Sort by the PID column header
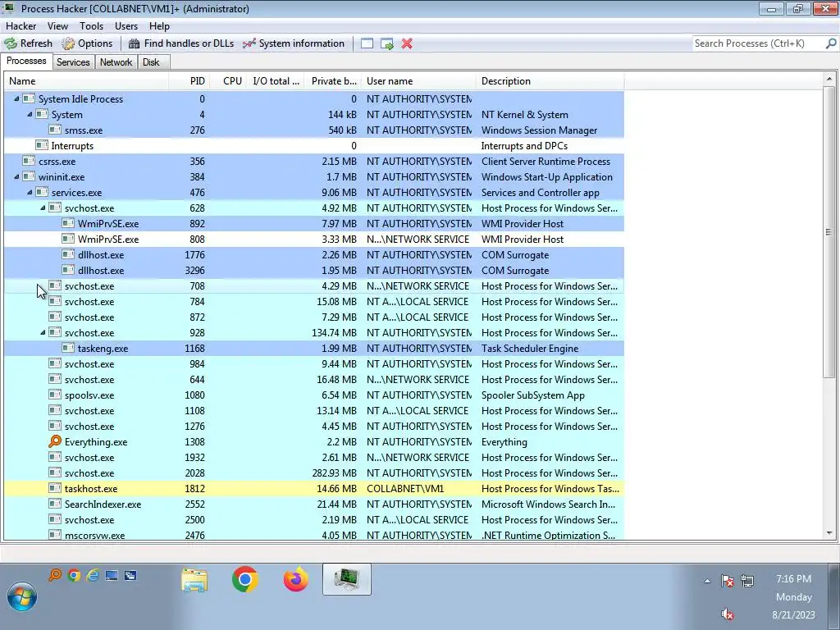 tap(189, 81)
